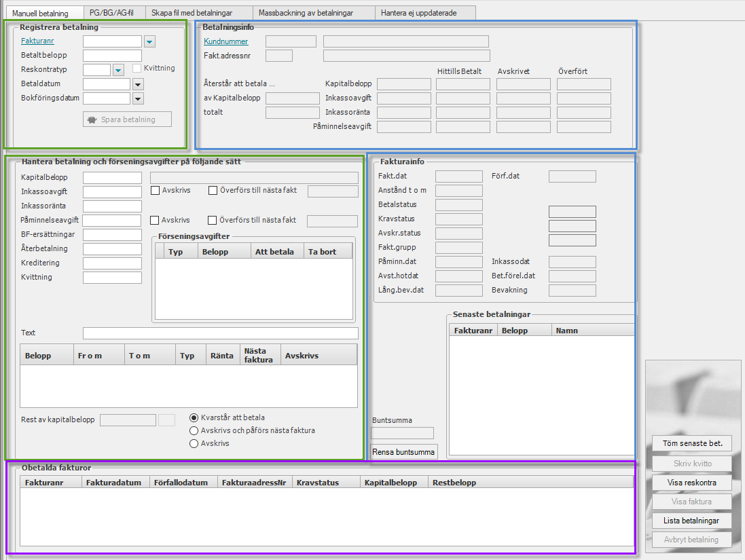Click the Avbryt betalning button

692,540
